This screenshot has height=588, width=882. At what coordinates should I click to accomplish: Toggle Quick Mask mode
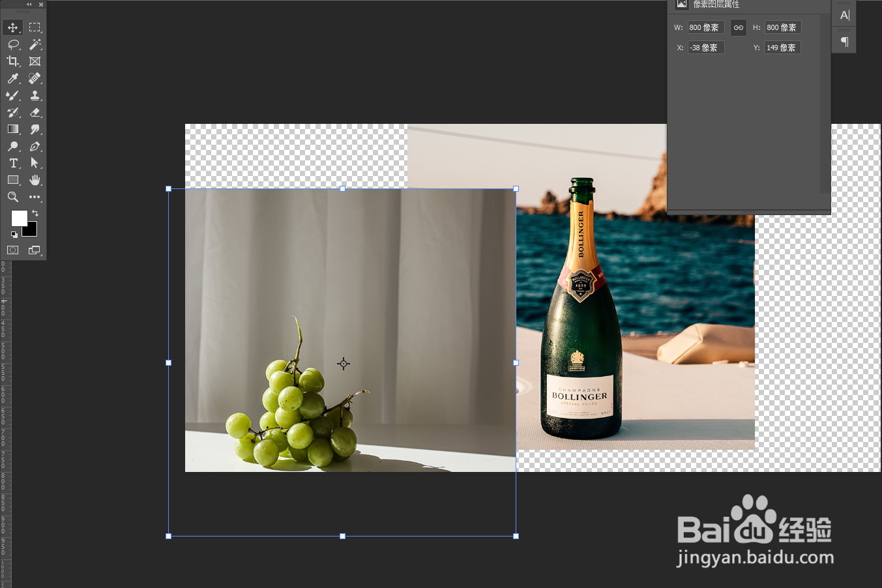pos(13,250)
